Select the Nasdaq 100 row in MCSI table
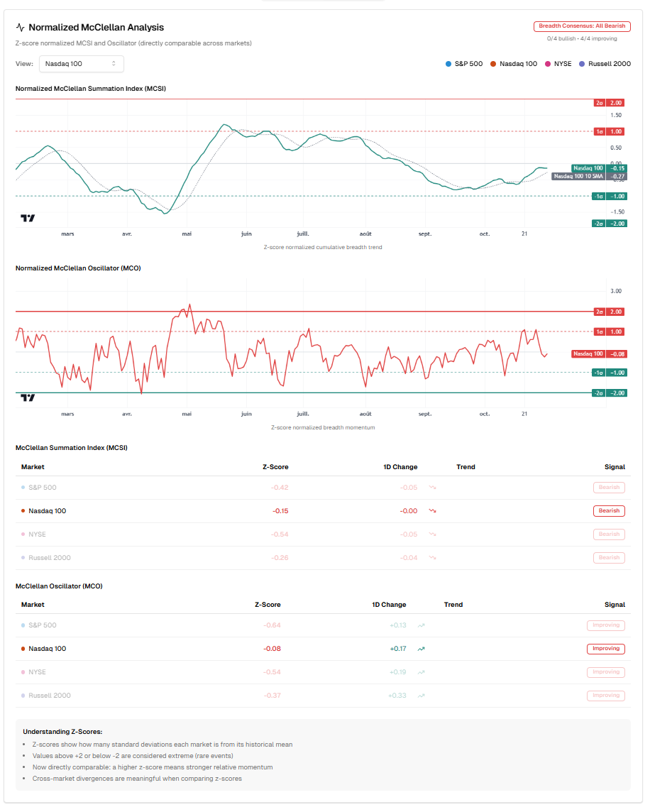Viewport: 650px width, 812px height. pos(323,511)
